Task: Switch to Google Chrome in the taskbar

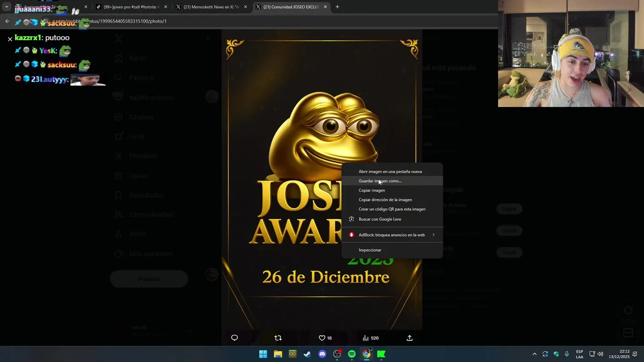Action: tap(367, 354)
